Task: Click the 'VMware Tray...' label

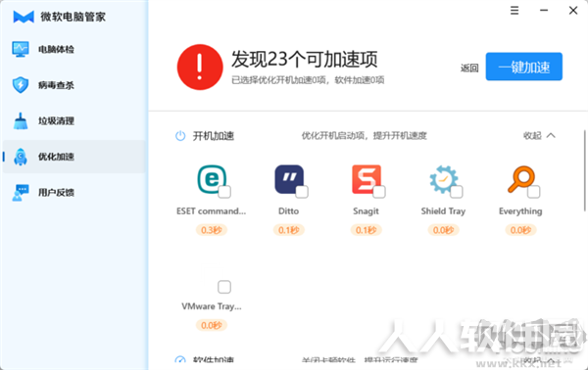Action: click(212, 306)
